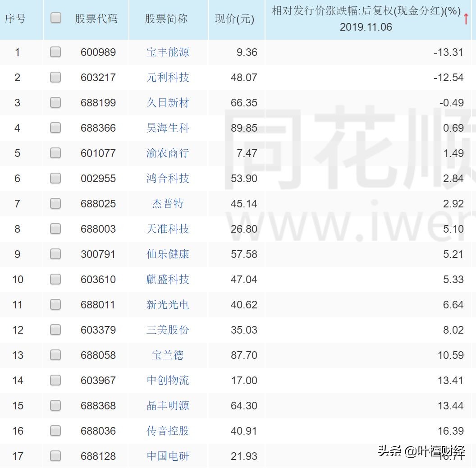Check the checkbox for 麒盛科技 row
This screenshot has height=468, width=476.
tap(55, 279)
